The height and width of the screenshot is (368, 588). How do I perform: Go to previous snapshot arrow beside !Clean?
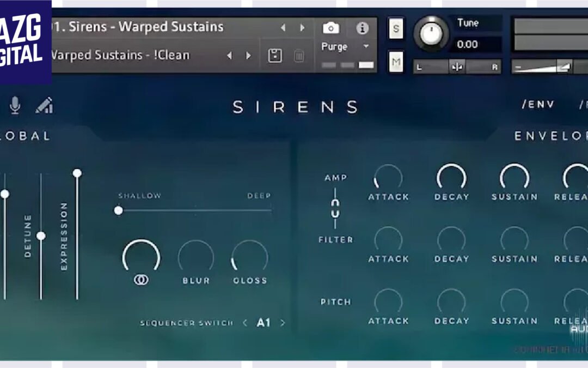pyautogui.click(x=230, y=56)
